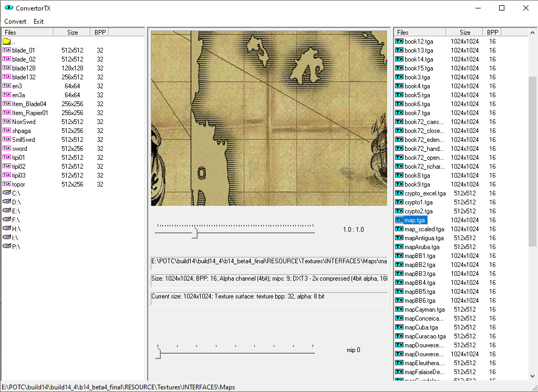Viewport: 538px width, 392px height.
Task: Sort right panel by Files column header
Action: coord(420,32)
